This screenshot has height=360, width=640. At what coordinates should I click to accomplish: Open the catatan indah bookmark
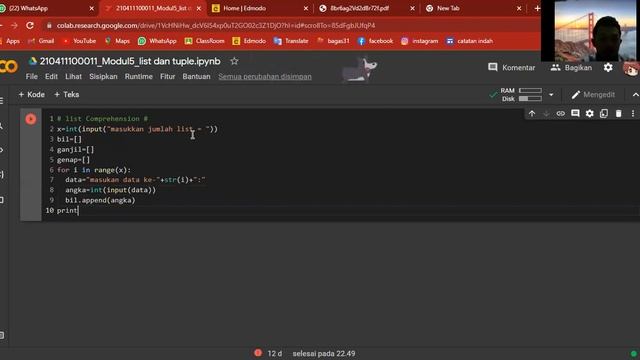pyautogui.click(x=469, y=41)
